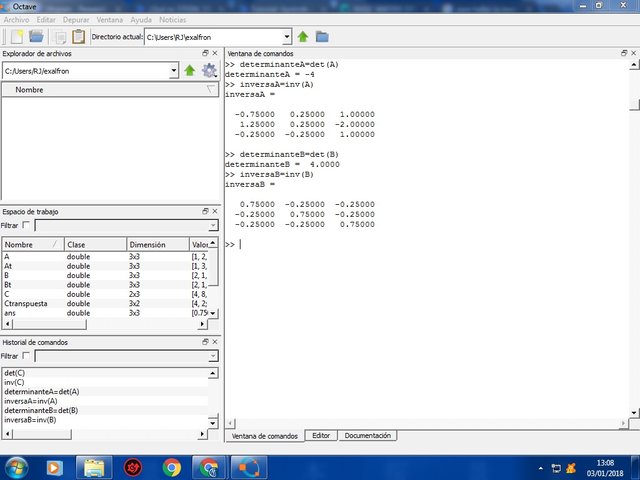This screenshot has width=640, height=480.
Task: Open the Archivo menu
Action: (16, 20)
